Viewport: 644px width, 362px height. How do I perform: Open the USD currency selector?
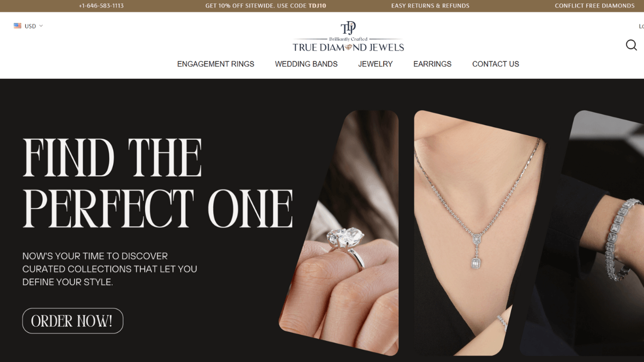coord(29,26)
